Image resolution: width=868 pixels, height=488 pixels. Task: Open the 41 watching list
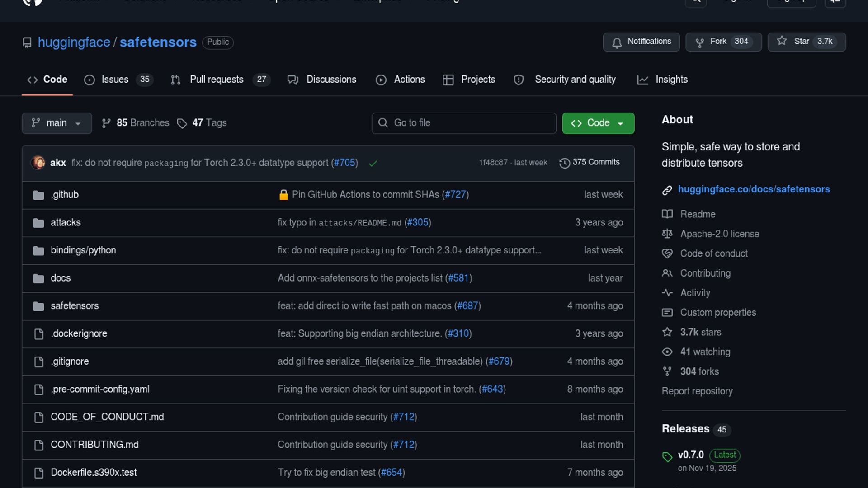[705, 352]
